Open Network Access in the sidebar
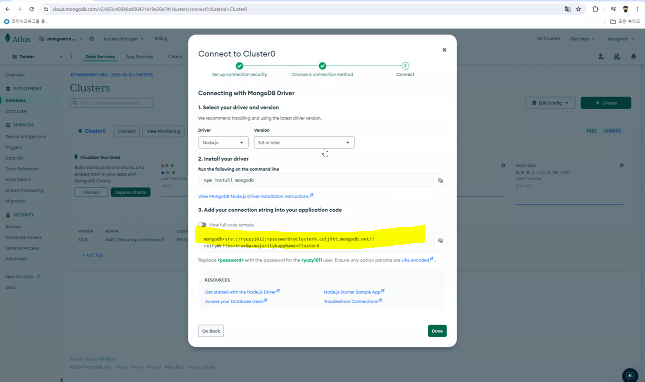The width and height of the screenshot is (645, 382). pyautogui.click(x=22, y=248)
